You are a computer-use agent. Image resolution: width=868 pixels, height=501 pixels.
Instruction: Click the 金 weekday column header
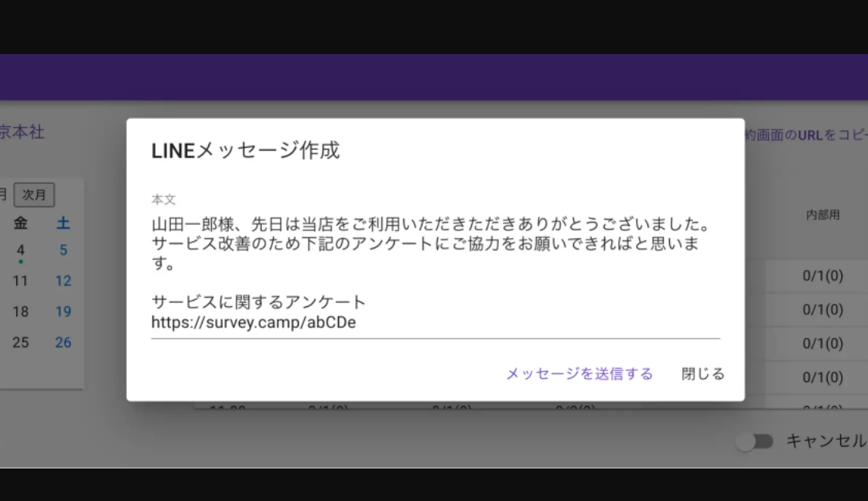tap(21, 223)
